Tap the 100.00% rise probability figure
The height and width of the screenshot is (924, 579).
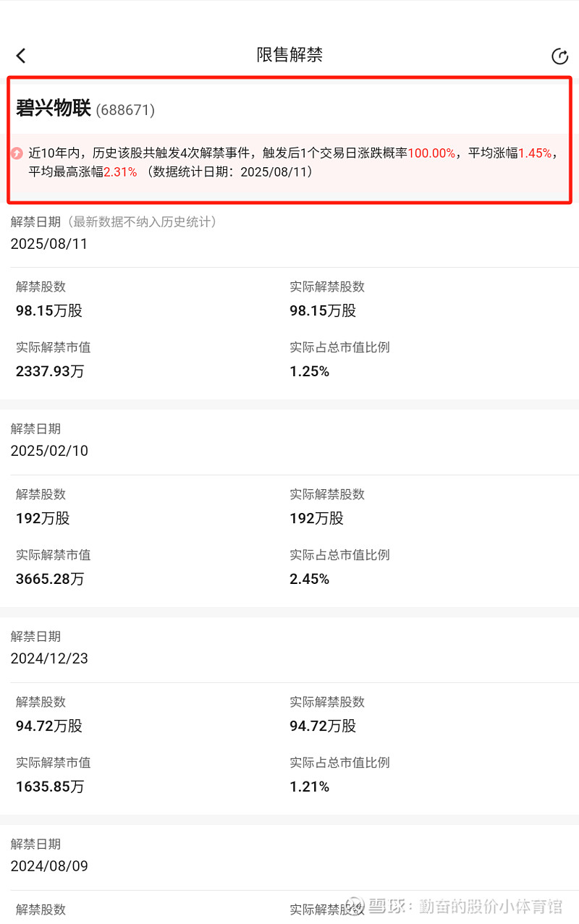click(431, 153)
